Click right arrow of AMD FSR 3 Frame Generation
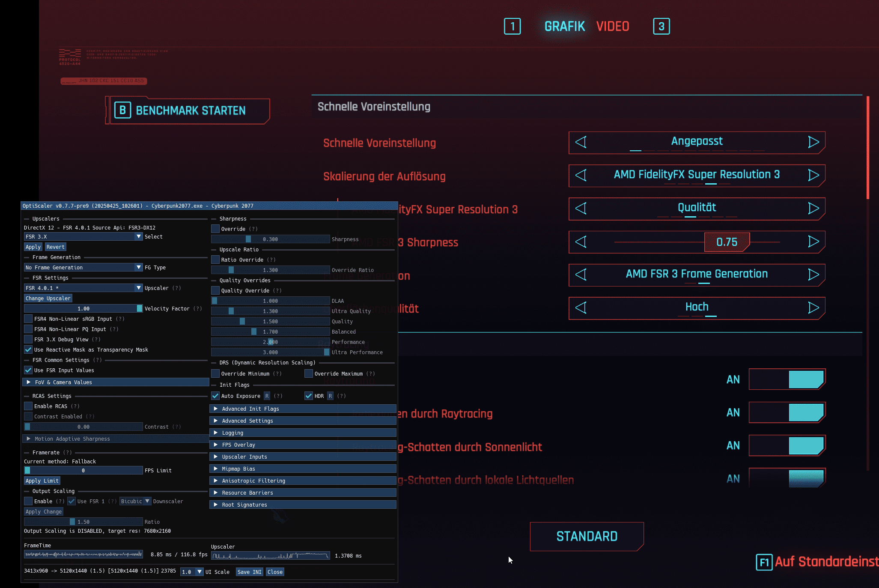This screenshot has height=588, width=879. [813, 275]
